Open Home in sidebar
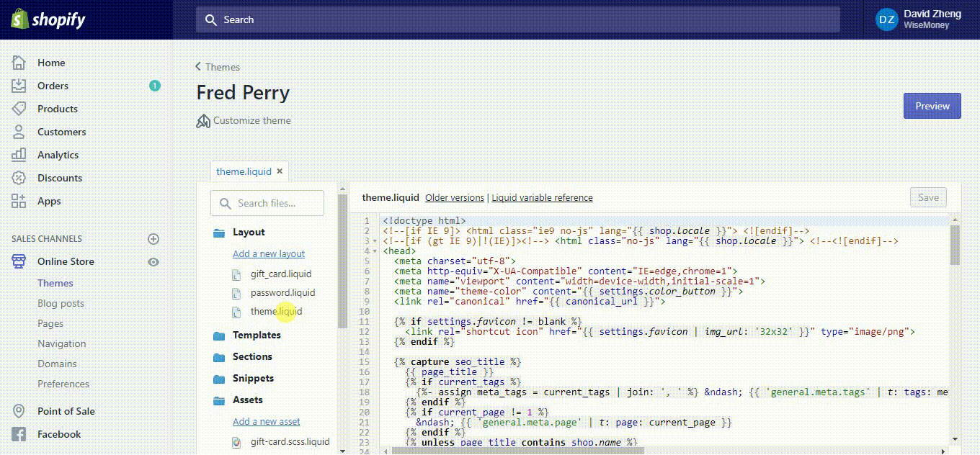 coord(51,63)
